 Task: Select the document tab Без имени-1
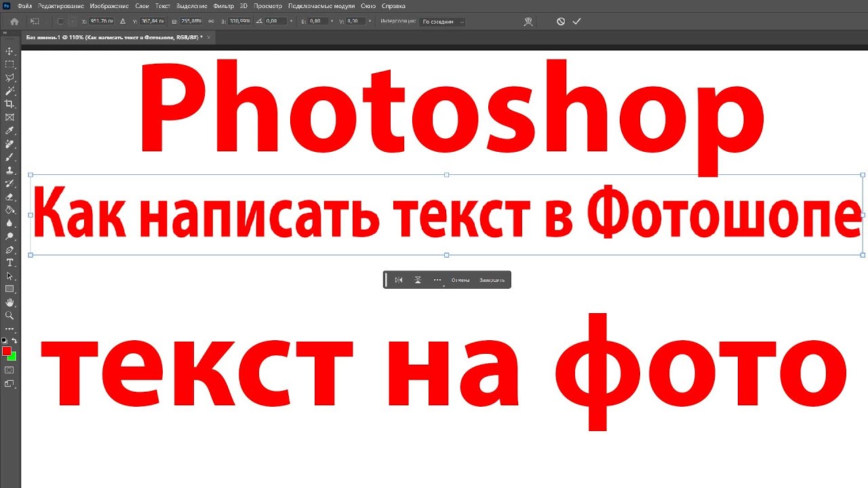tap(114, 37)
